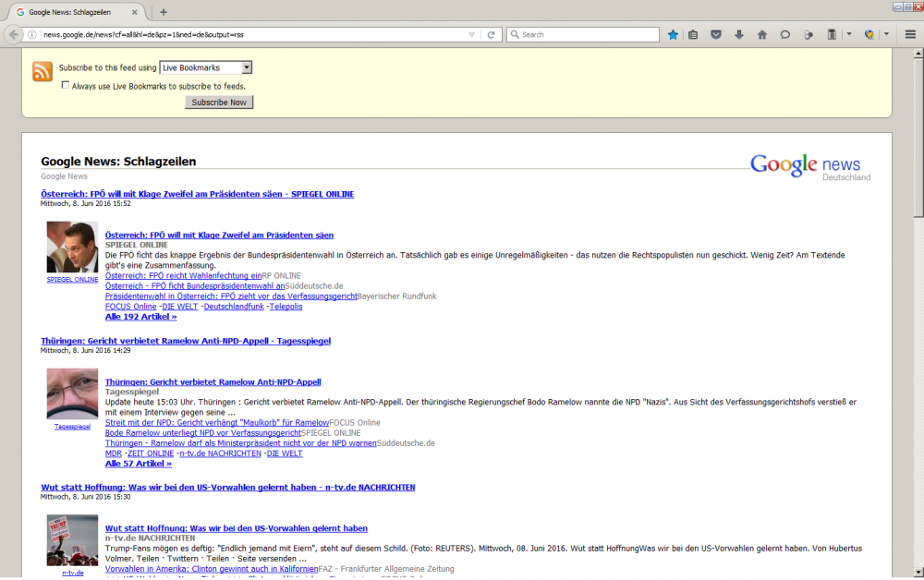
Task: Go to the home page icon
Action: (762, 35)
